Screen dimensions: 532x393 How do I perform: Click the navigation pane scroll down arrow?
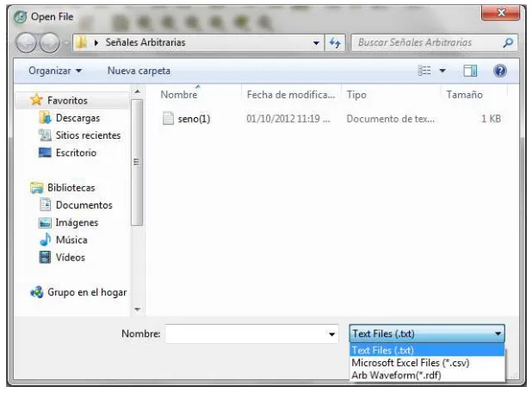pos(137,309)
